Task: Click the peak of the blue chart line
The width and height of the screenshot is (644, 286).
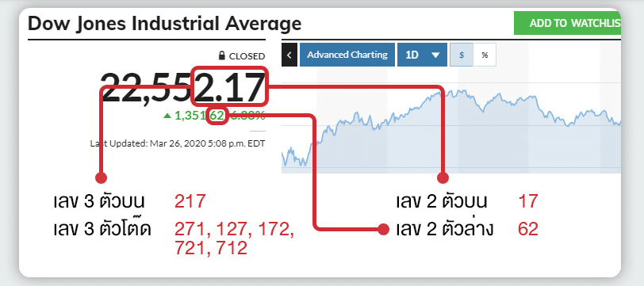Action: click(x=440, y=93)
